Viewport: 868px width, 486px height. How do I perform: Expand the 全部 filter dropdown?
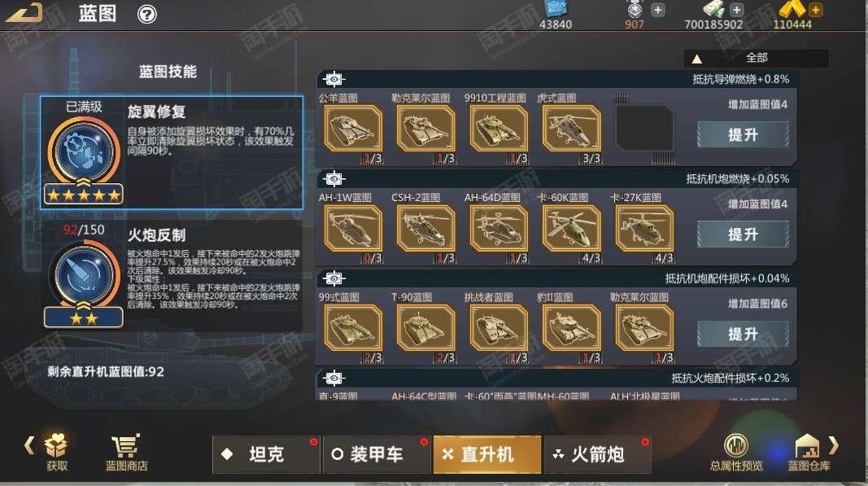click(x=757, y=58)
